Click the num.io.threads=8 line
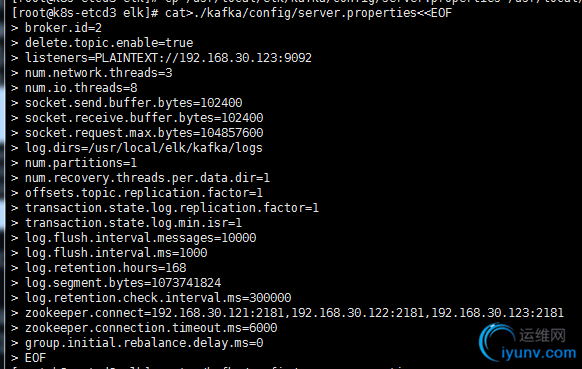This screenshot has height=369, width=582. [x=81, y=88]
